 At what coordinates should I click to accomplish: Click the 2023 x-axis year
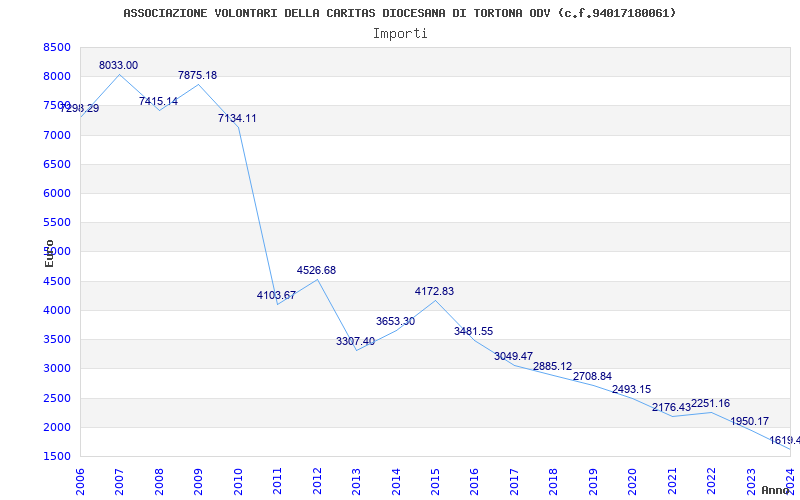751,482
